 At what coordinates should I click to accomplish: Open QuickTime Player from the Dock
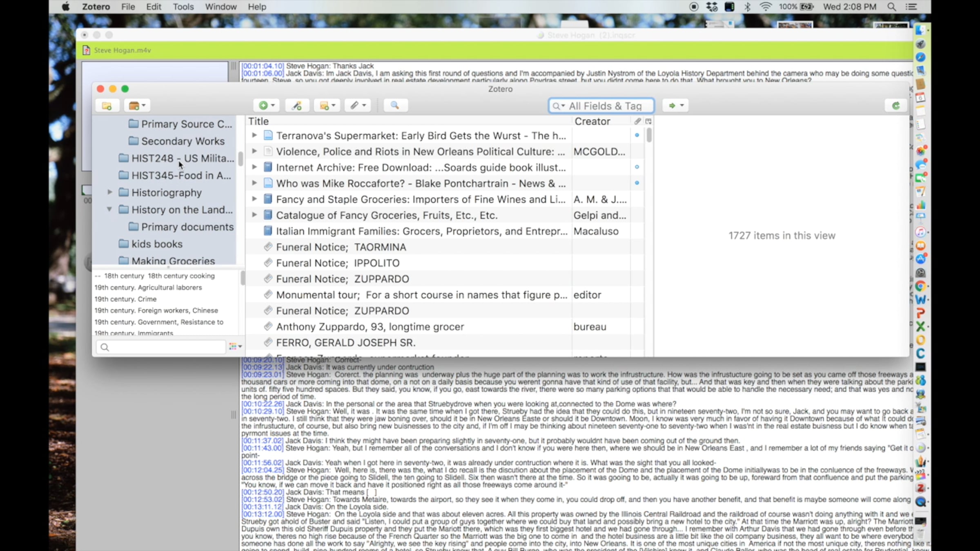coord(920,502)
